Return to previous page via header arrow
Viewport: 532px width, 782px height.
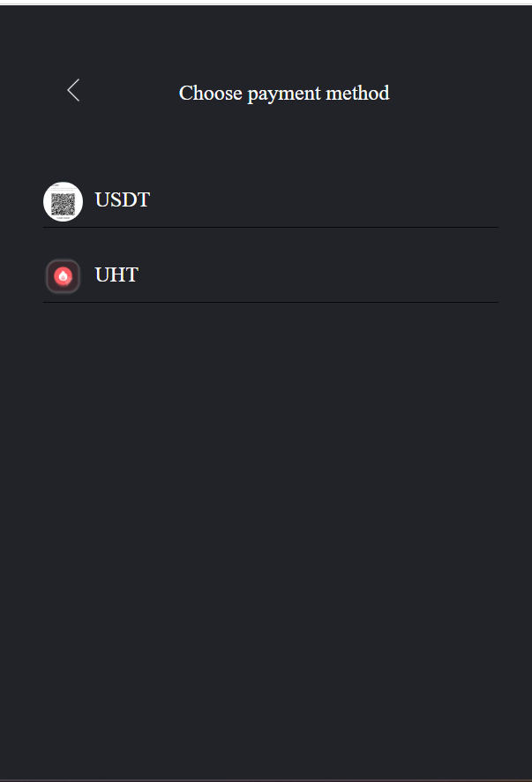tap(73, 90)
